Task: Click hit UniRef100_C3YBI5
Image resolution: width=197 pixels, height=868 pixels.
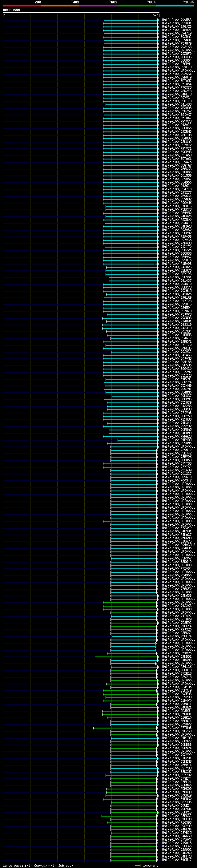Action: (x=177, y=833)
